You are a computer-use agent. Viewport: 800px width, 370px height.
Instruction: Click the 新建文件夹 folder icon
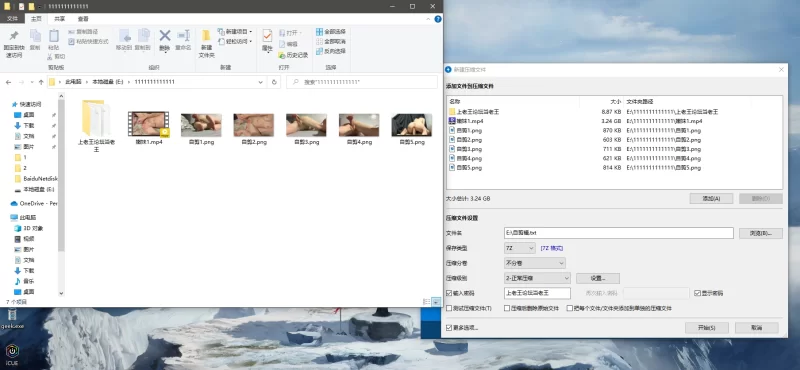[x=206, y=36]
